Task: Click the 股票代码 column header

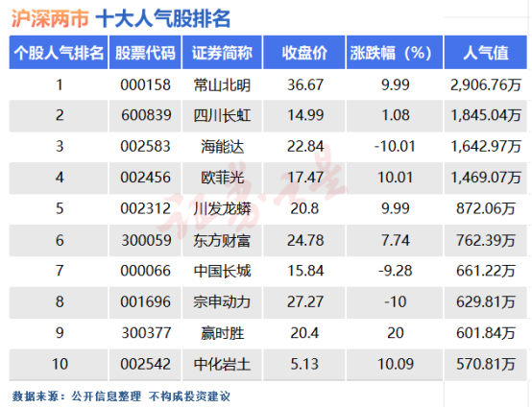Action: [x=145, y=53]
